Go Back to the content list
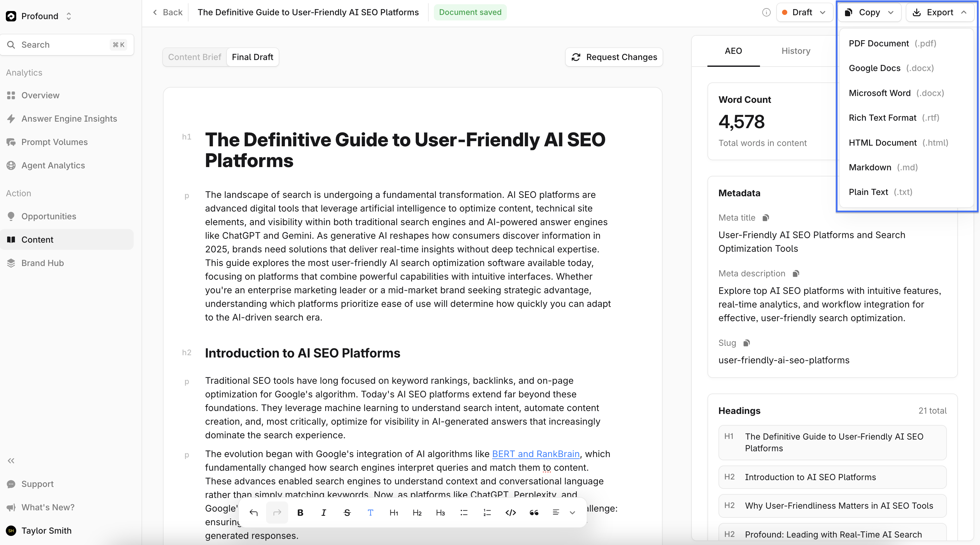The height and width of the screenshot is (545, 980). 167,12
